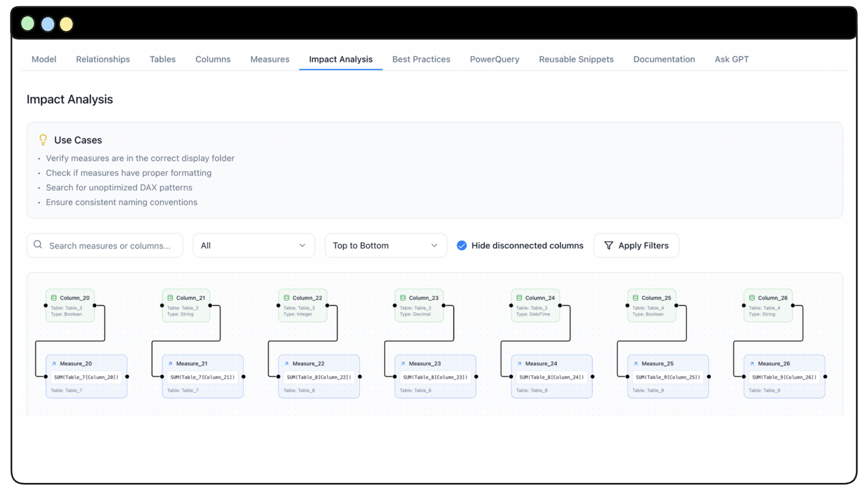Select the Measure_23 node card

[435, 377]
